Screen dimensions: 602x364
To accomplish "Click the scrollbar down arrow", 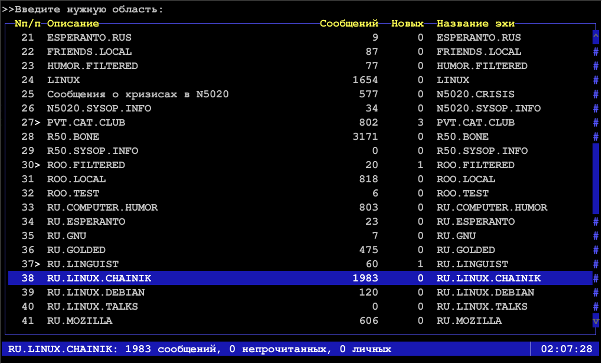I will (596, 321).
